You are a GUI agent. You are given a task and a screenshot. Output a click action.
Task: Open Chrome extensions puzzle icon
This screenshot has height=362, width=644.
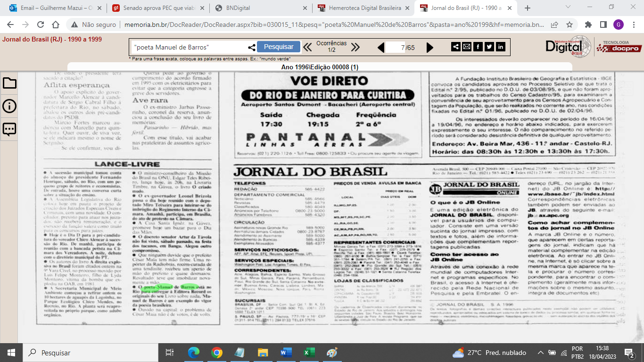click(x=588, y=25)
